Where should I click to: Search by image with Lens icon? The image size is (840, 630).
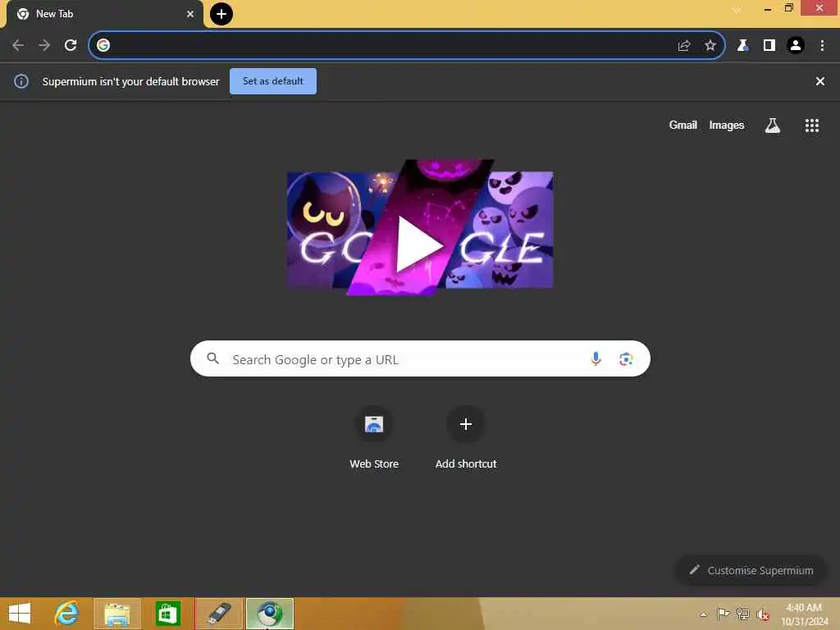point(626,359)
